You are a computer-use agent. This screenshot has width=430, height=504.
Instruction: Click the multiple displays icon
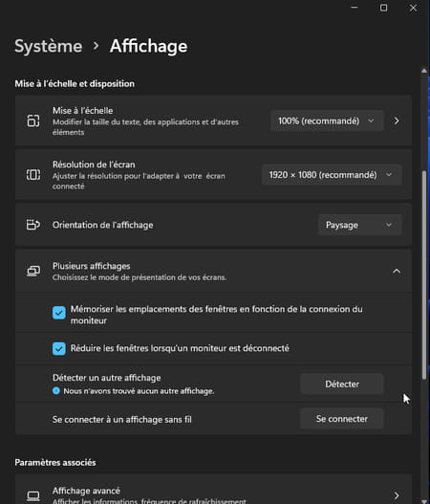(x=33, y=272)
